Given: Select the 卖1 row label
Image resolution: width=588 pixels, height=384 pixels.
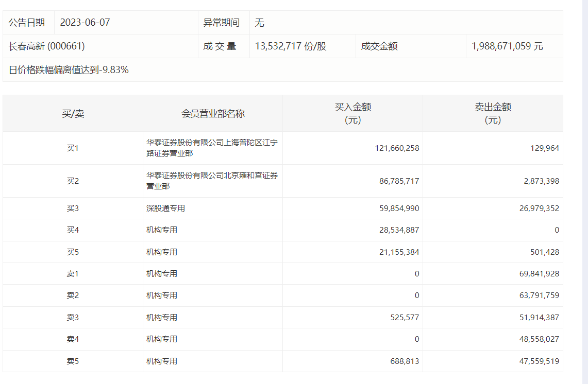Looking at the screenshot, I should click(73, 274).
